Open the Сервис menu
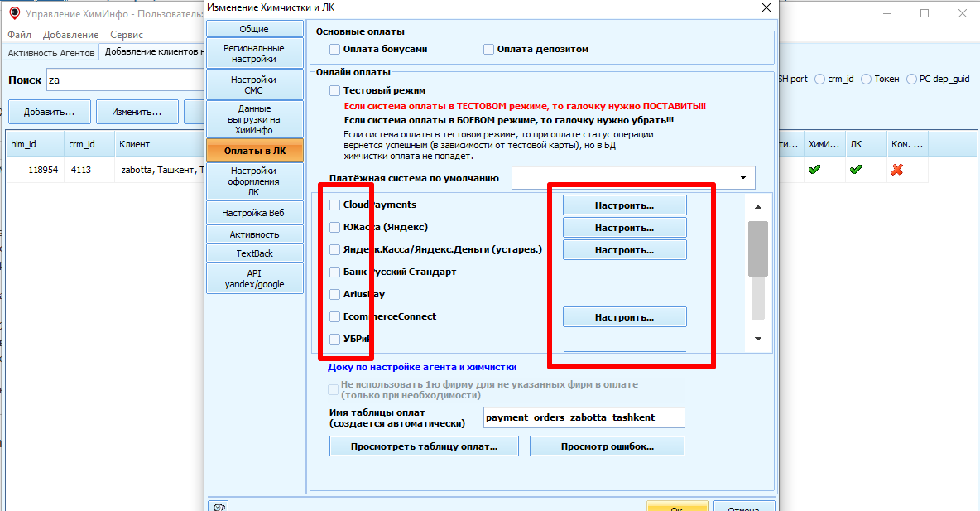This screenshot has height=511, width=980. (126, 35)
